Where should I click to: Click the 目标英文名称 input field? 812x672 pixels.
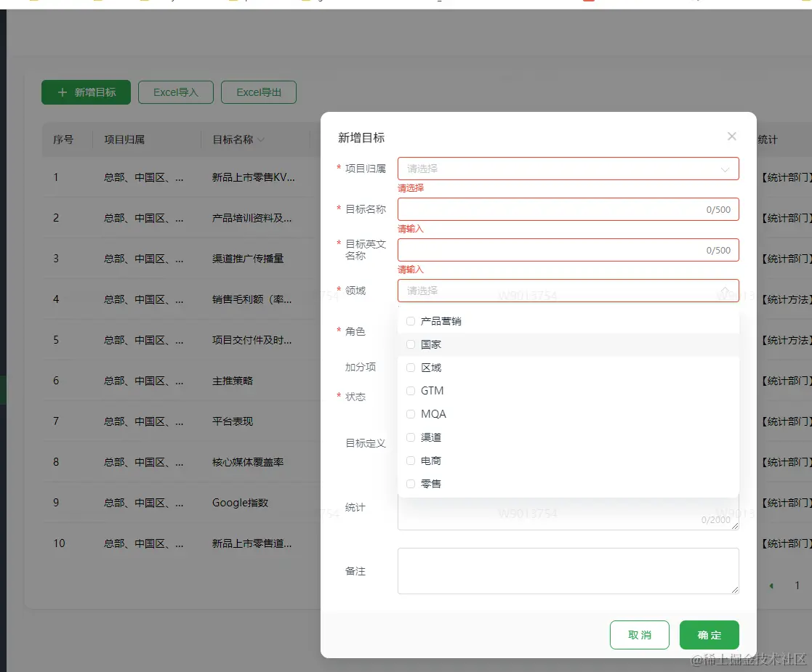[568, 250]
